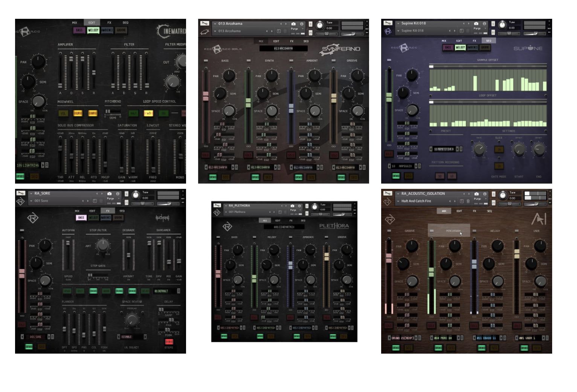Enable the HP filter toggle on Cinematrix
Viewport: 577px width, 392px height.
(x=93, y=113)
